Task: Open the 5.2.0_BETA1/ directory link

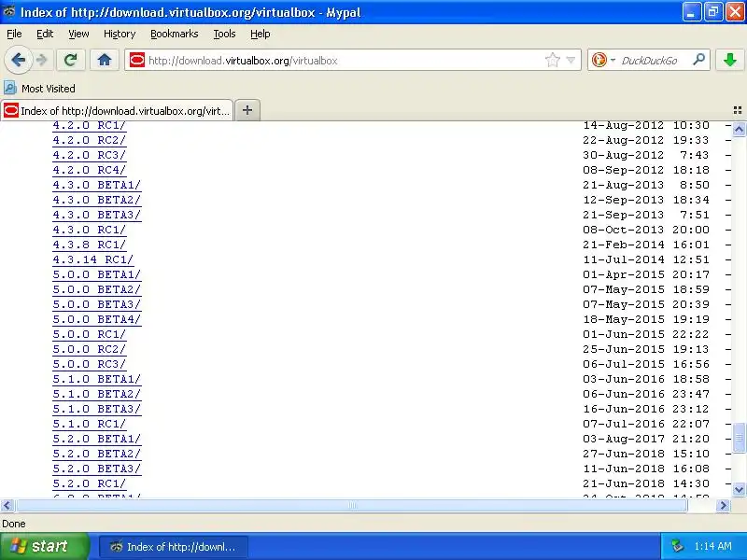Action: tap(97, 439)
